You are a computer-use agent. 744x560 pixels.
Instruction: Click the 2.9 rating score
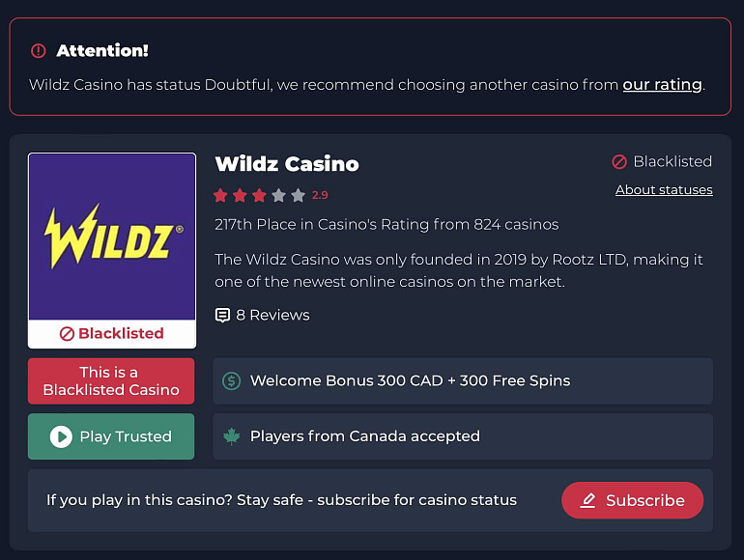coord(320,195)
